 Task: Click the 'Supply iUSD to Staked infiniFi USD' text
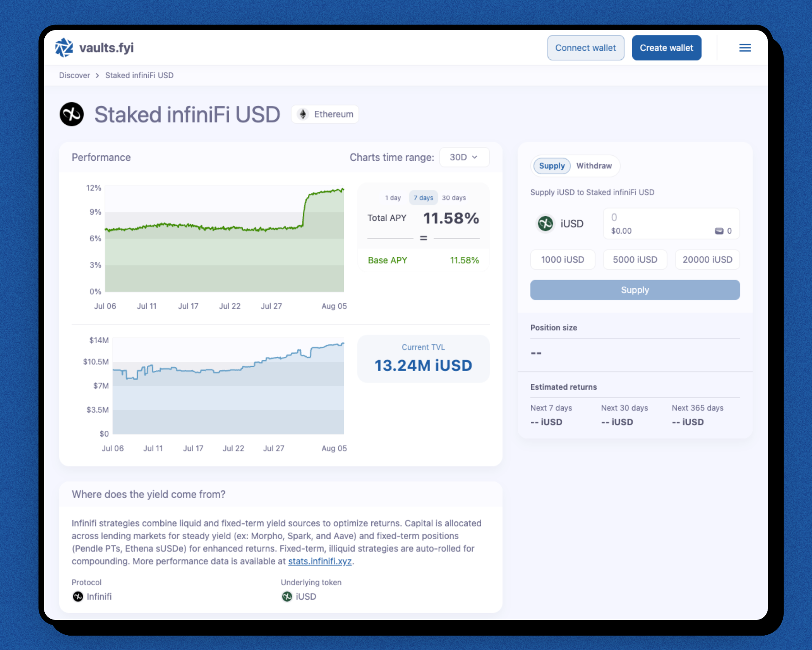pos(592,192)
